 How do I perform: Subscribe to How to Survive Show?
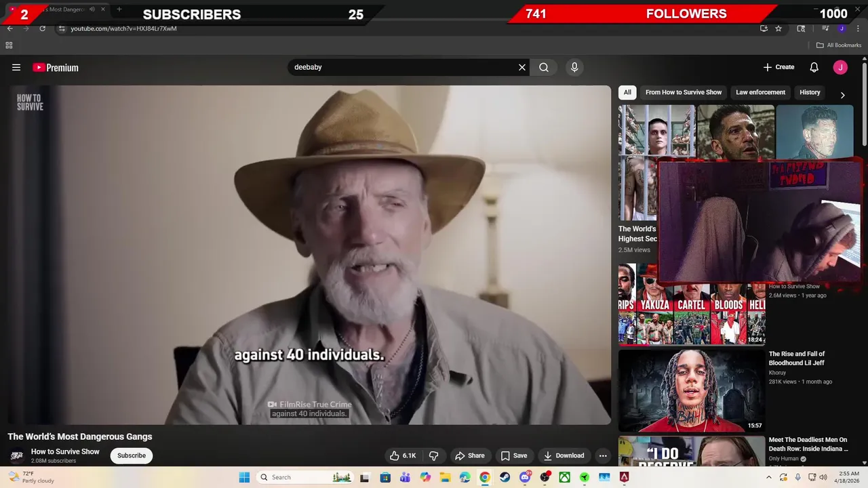click(x=132, y=455)
